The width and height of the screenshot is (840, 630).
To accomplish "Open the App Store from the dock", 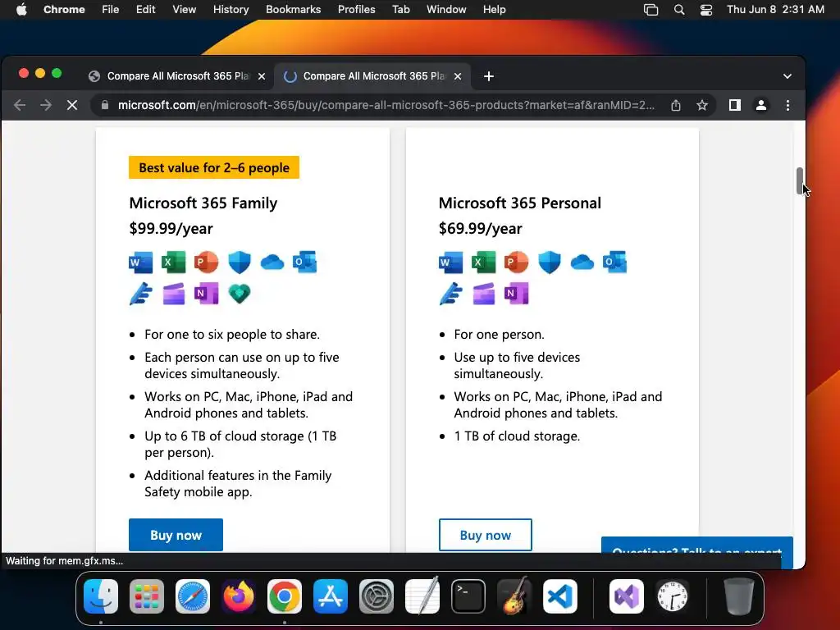I will tap(331, 596).
